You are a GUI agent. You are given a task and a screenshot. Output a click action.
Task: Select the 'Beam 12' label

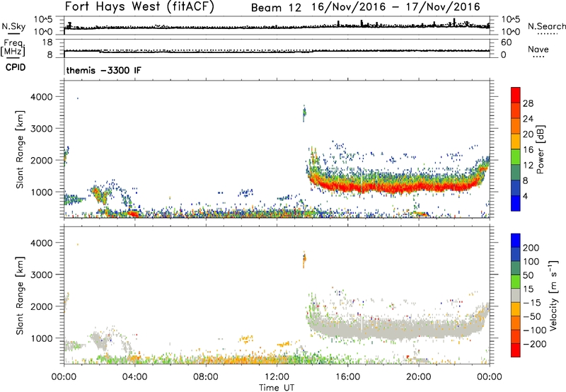coord(276,8)
